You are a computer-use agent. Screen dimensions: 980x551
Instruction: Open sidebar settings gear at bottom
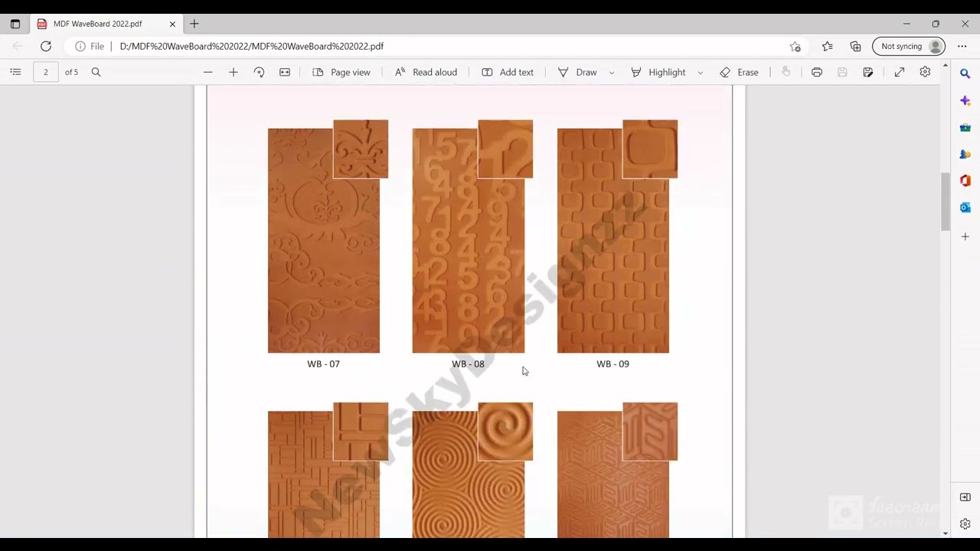[965, 524]
